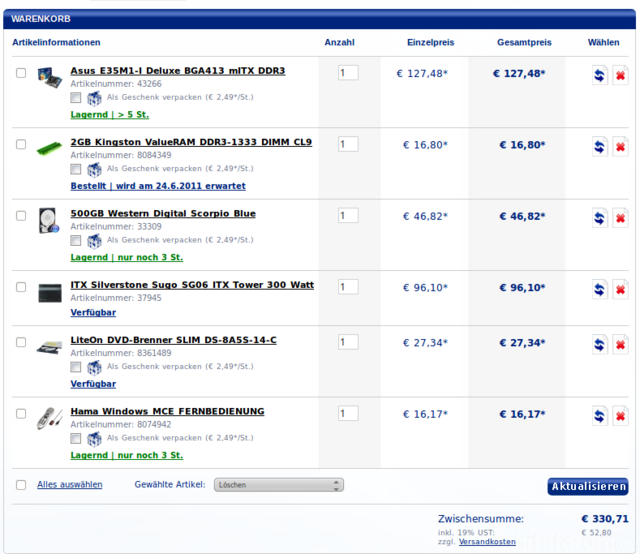Click 'Lagernd | nur noch 3 St.' under Scorpio Blue
Image resolution: width=640 pixels, height=554 pixels.
click(x=127, y=258)
